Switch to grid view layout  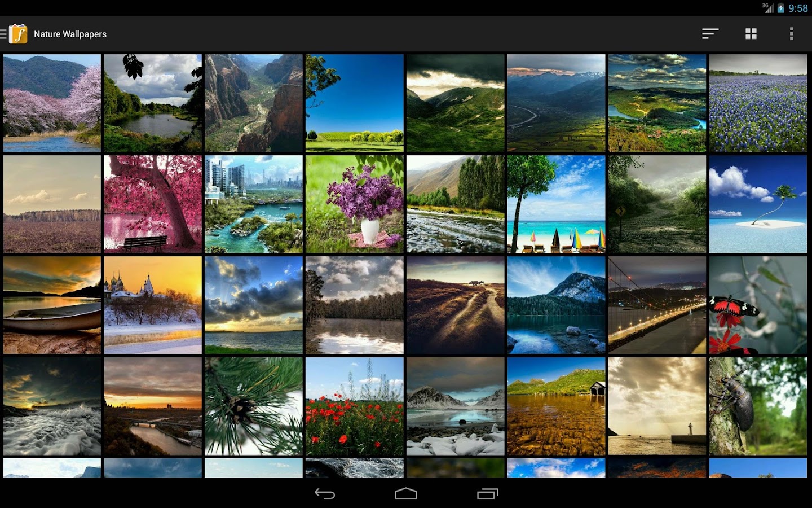751,33
